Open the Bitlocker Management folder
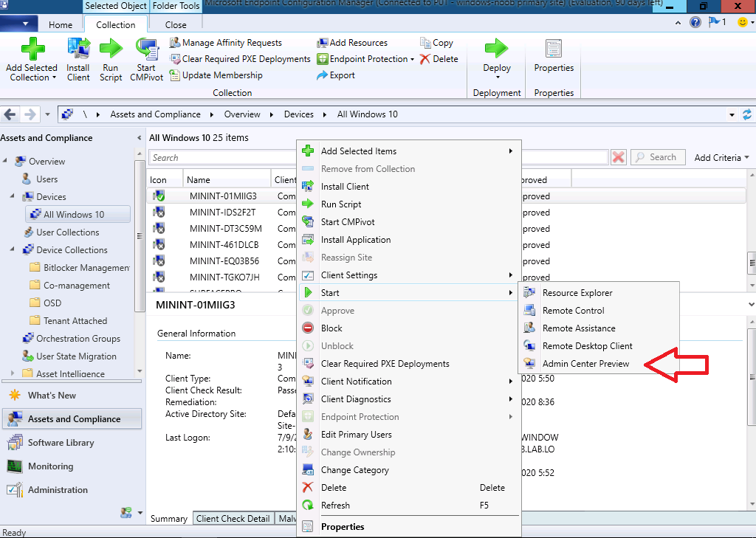The width and height of the screenshot is (756, 538). (x=80, y=268)
